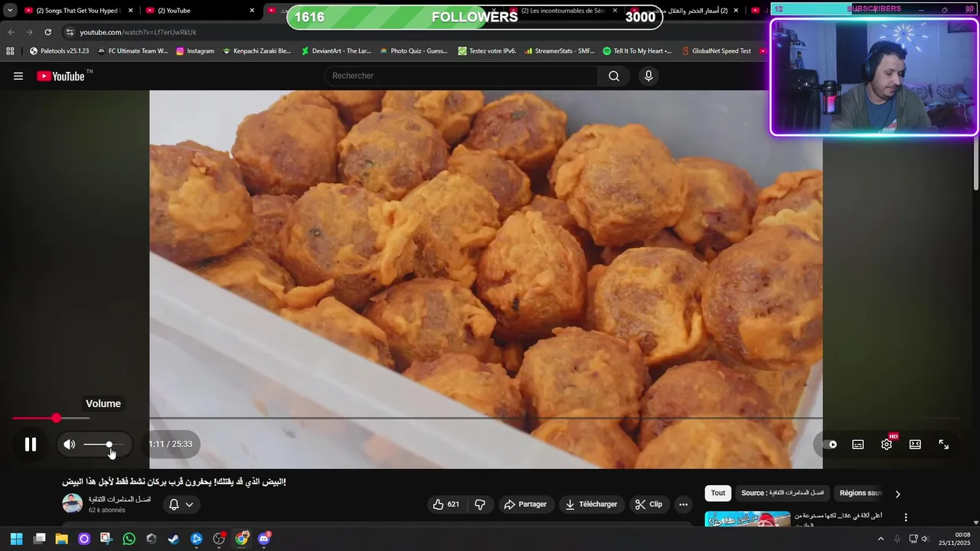Viewport: 980px width, 551px height.
Task: Open the notification bell dropdown for the channel
Action: coord(181,504)
